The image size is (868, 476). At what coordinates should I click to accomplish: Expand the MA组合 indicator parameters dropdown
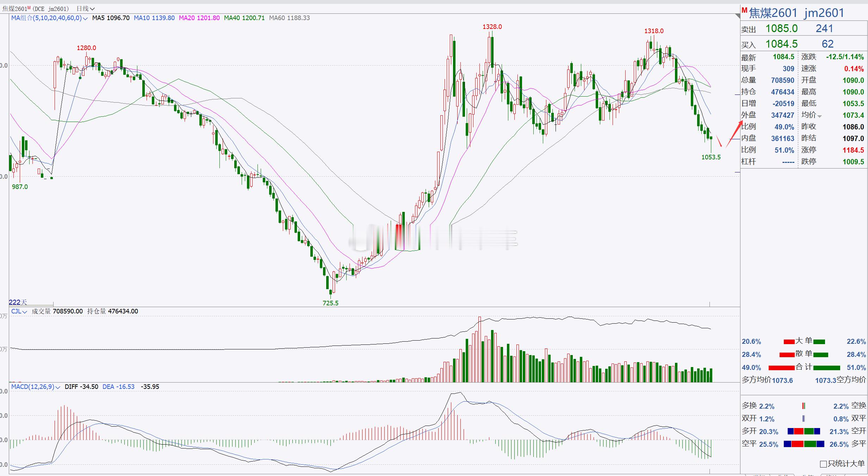[x=85, y=18]
